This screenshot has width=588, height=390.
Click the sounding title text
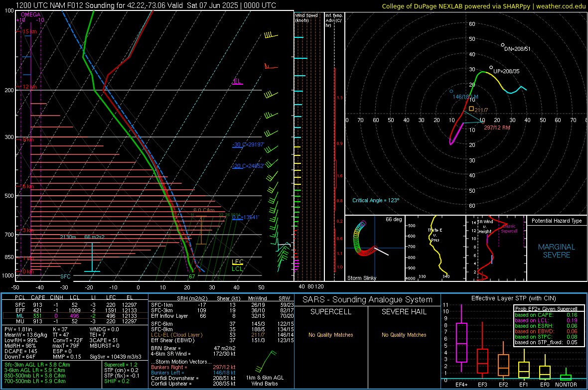(146, 5)
